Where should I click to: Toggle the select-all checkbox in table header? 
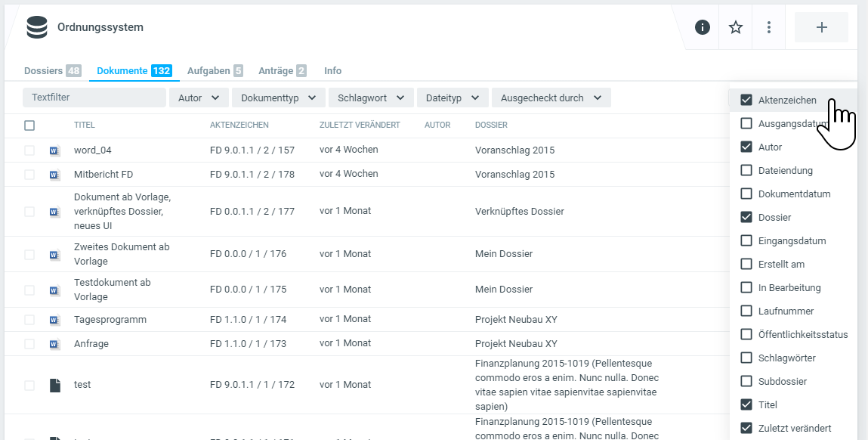tap(29, 125)
